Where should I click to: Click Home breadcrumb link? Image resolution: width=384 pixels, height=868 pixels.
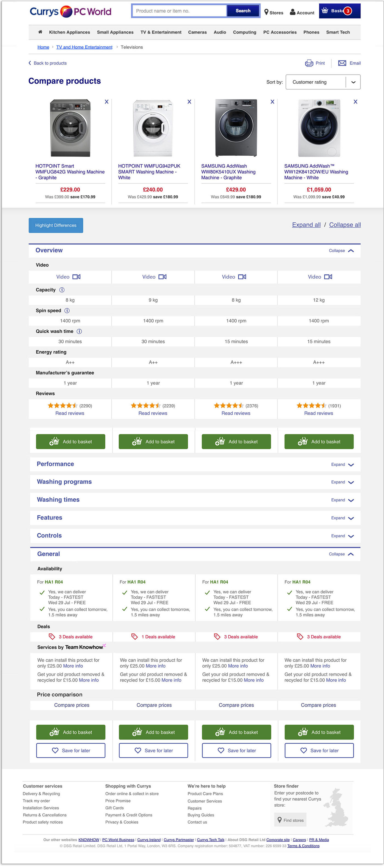(43, 47)
